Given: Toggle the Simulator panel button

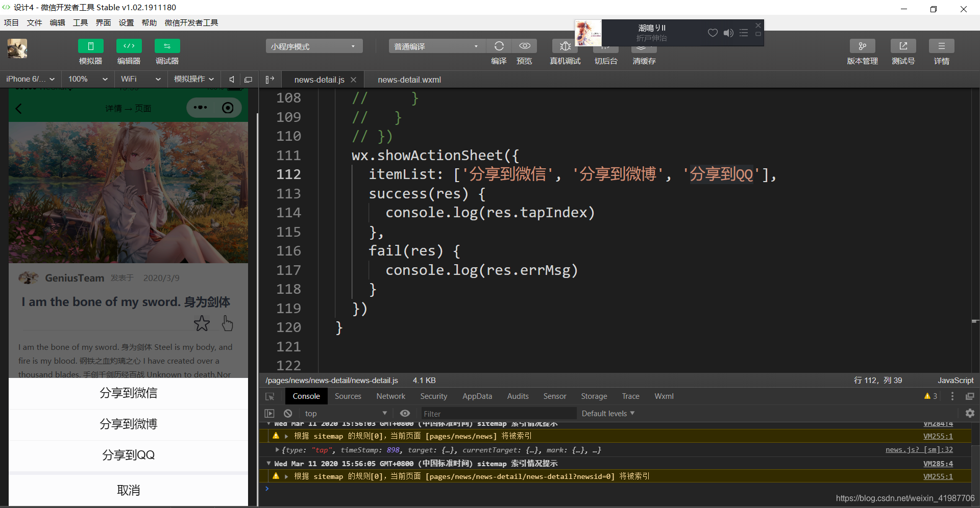Looking at the screenshot, I should click(x=90, y=46).
